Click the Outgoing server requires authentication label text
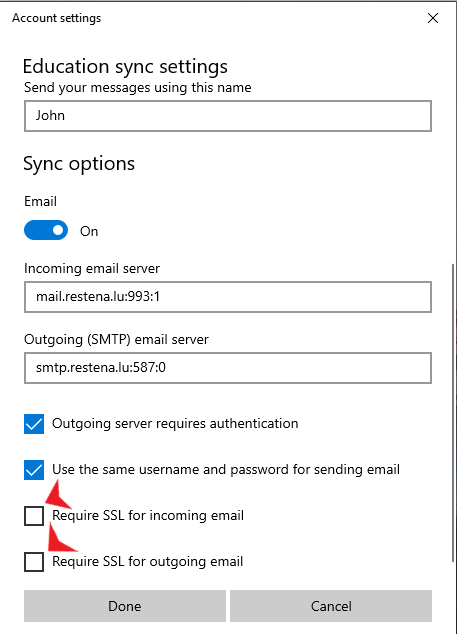The height and width of the screenshot is (634, 457). tap(175, 424)
